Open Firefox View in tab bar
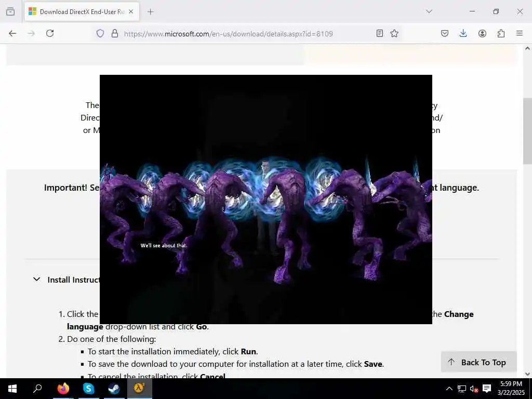532x399 pixels. [10, 11]
